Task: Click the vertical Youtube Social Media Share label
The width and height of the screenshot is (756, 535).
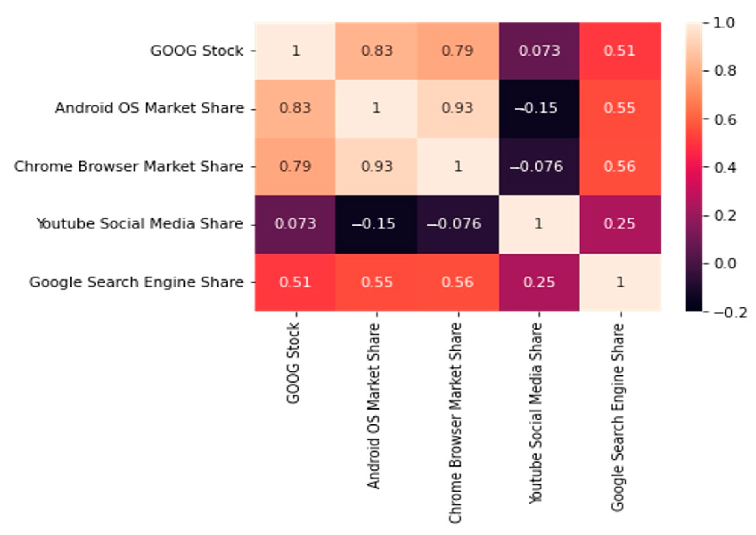Action: 536,413
